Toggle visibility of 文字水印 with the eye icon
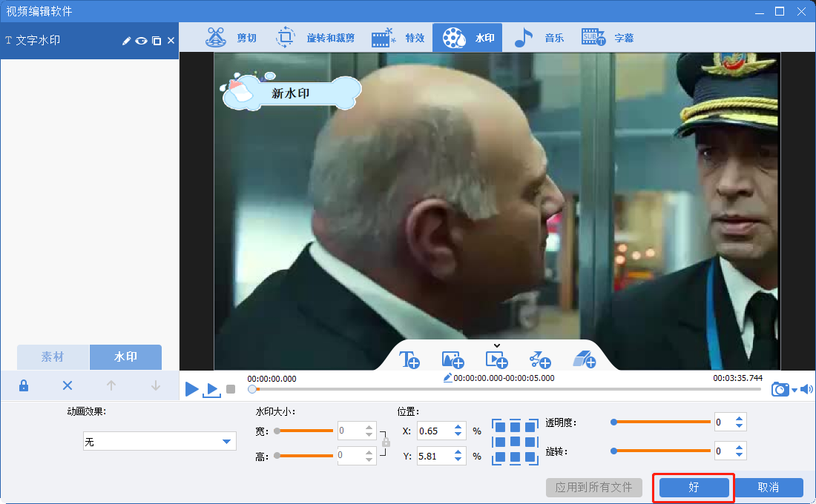816x504 pixels. point(141,41)
